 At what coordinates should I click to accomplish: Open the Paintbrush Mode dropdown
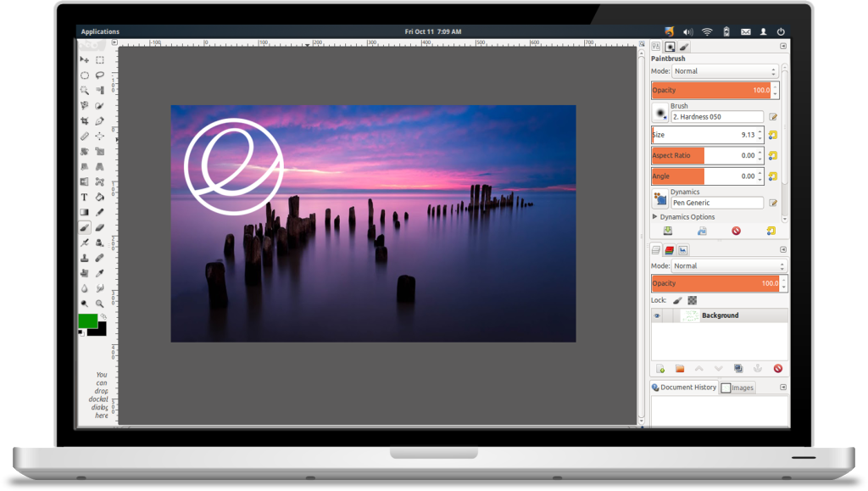point(725,71)
